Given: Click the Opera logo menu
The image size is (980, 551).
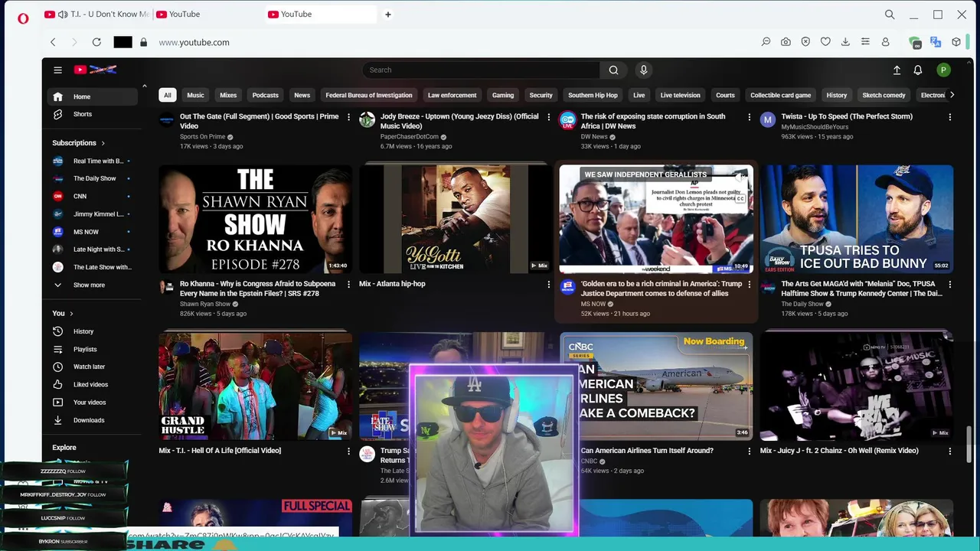Looking at the screenshot, I should tap(23, 18).
